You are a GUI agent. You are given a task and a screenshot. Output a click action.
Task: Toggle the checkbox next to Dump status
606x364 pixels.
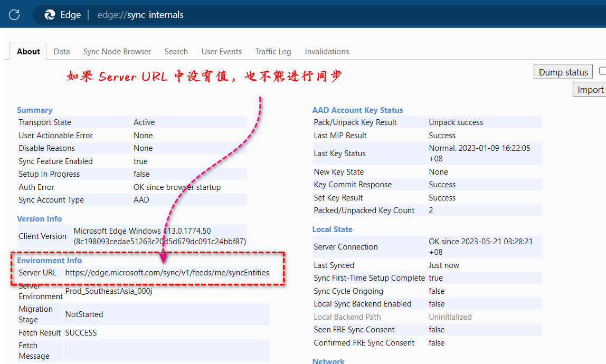point(602,71)
